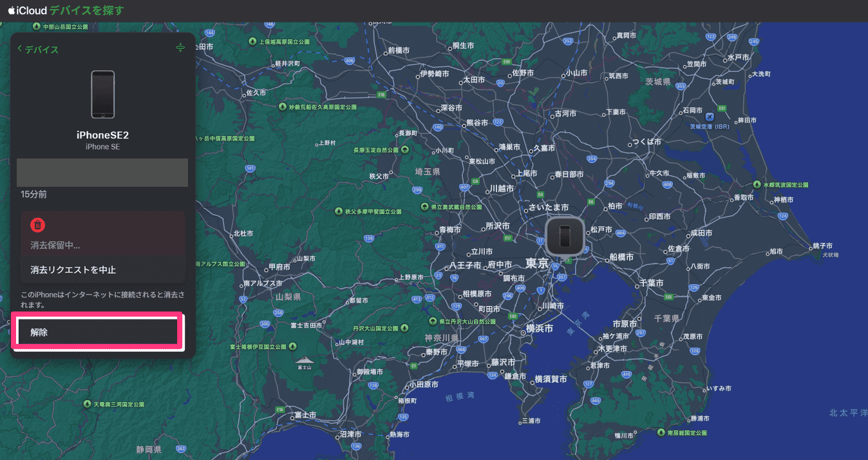Click the 熱海市 map label
Image resolution: width=868 pixels, height=460 pixels.
pos(399,435)
